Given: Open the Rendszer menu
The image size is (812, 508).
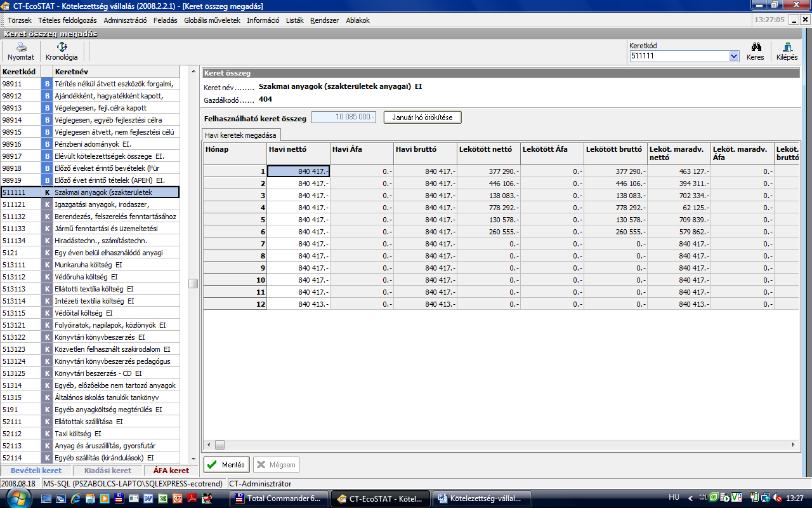Looking at the screenshot, I should pyautogui.click(x=325, y=20).
